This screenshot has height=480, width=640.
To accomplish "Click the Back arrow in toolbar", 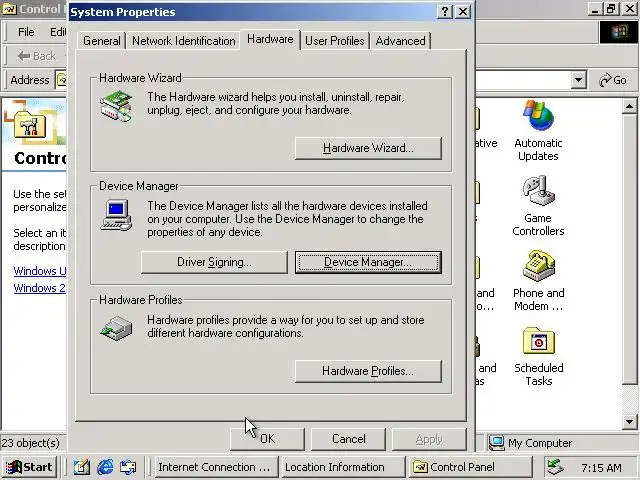I will 37,56.
